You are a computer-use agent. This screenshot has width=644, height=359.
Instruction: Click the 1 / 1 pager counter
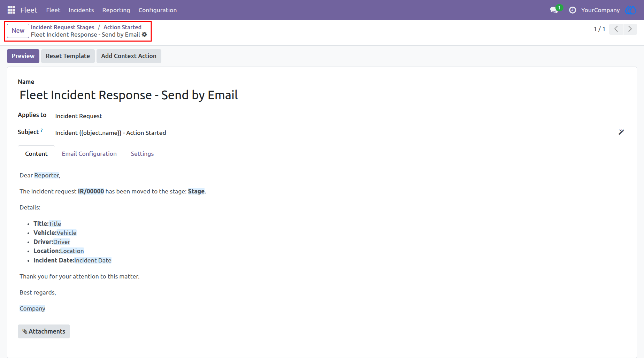click(599, 29)
